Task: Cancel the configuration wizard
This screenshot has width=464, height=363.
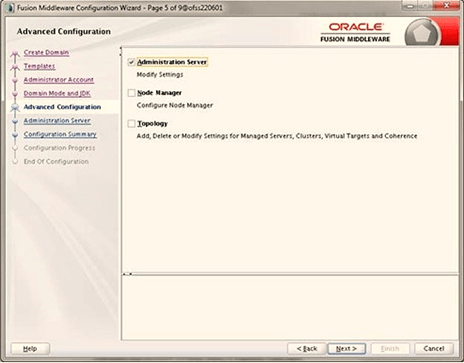Action: pos(434,349)
